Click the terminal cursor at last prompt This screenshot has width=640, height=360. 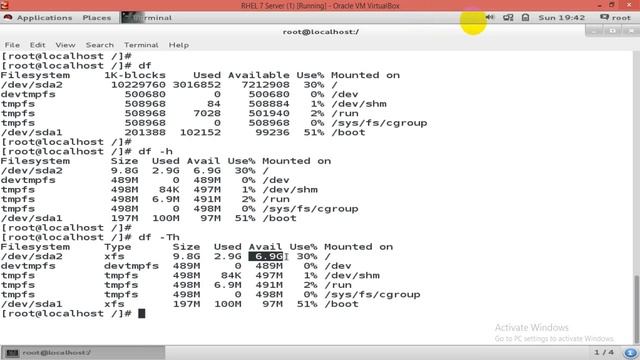(x=142, y=313)
